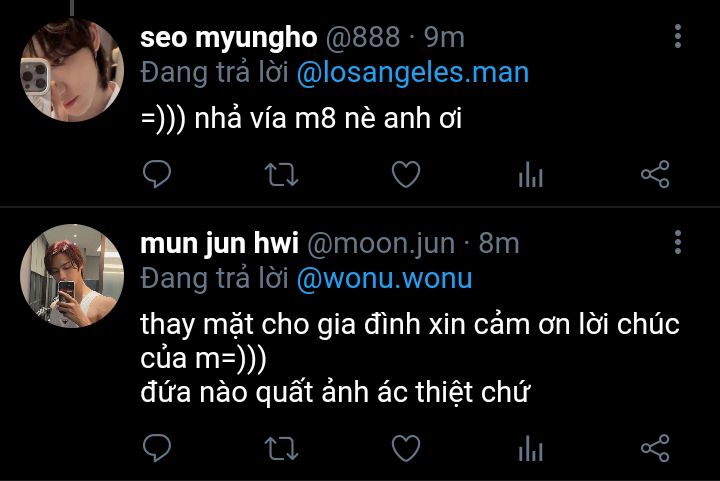The height and width of the screenshot is (481, 720).
Task: View analytics for seo myungho's tweet
Action: [530, 174]
